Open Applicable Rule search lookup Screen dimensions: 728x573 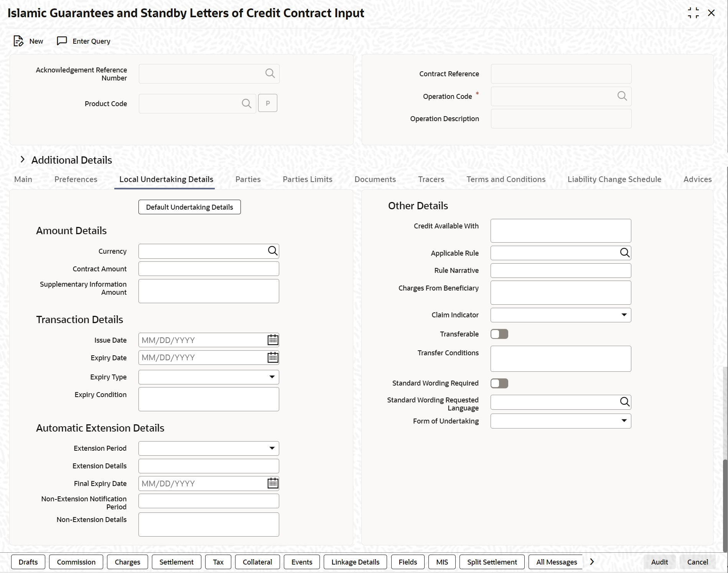pos(625,253)
